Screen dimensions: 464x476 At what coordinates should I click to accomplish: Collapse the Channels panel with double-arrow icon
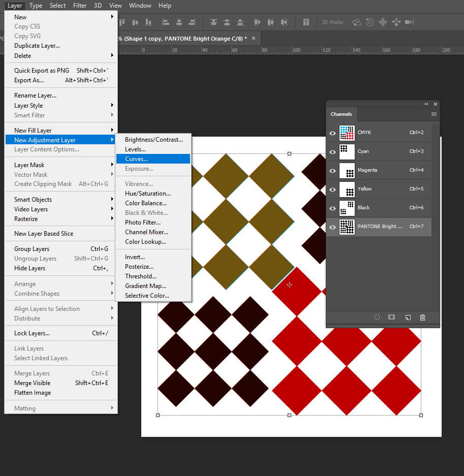click(426, 104)
